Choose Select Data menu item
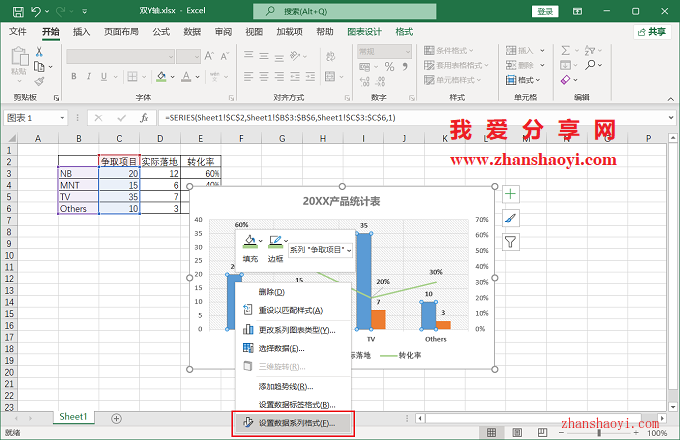The height and width of the screenshot is (440, 680). 293,348
